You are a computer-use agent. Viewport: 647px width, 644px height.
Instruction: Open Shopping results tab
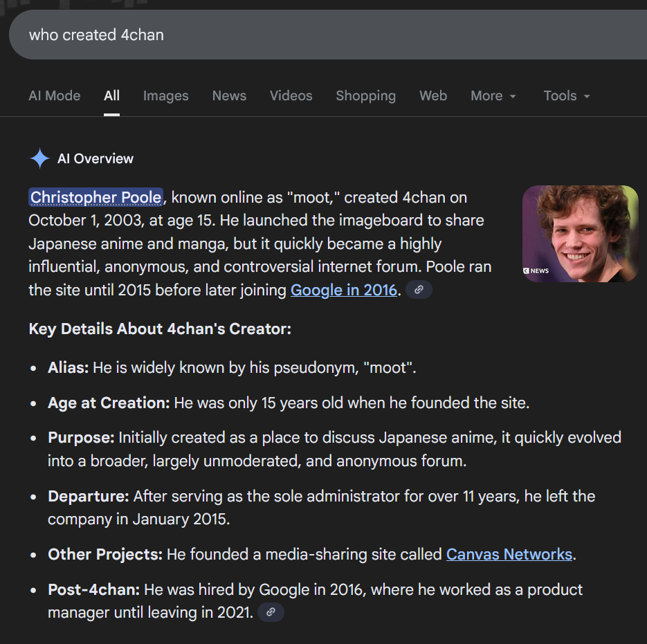(365, 95)
